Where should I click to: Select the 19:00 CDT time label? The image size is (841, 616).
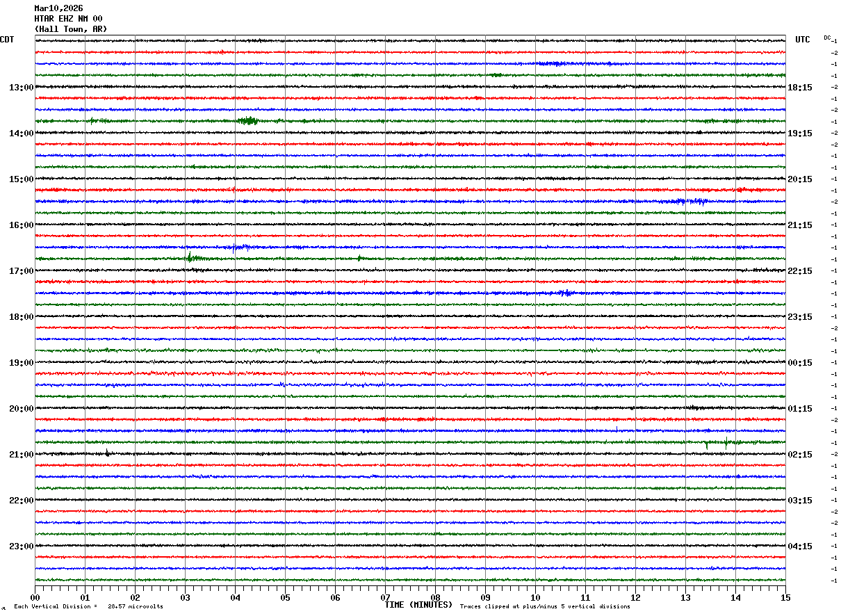[x=22, y=363]
